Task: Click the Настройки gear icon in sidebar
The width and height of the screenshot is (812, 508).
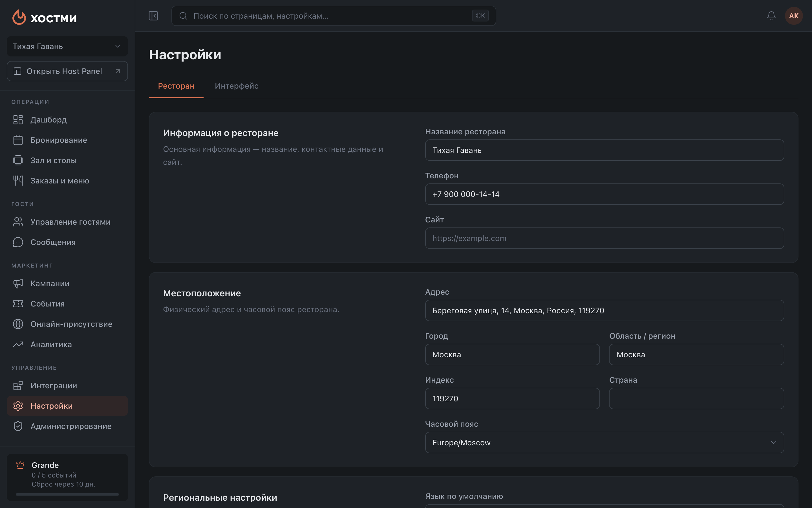Action: pos(18,406)
